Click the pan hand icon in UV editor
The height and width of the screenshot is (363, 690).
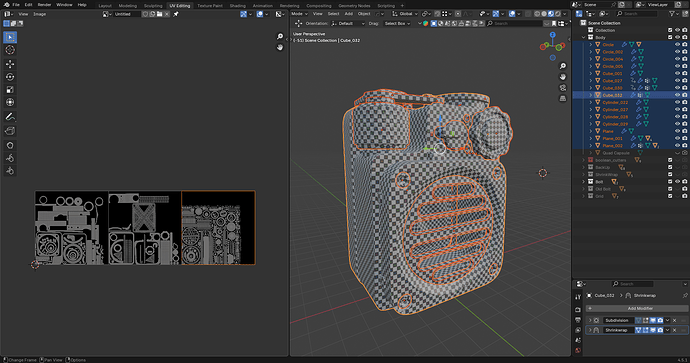(x=280, y=47)
